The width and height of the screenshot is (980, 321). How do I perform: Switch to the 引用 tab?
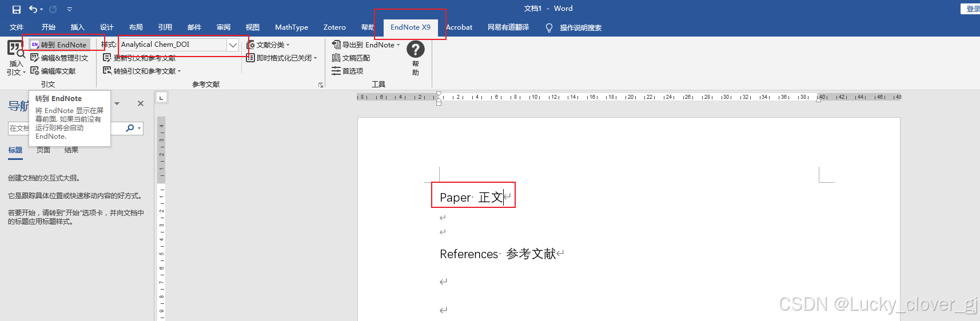point(165,27)
